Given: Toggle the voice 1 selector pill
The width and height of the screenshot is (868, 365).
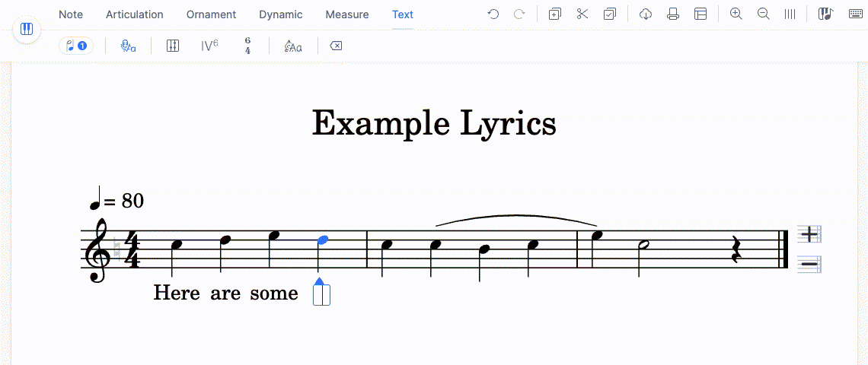Looking at the screenshot, I should tap(76, 46).
